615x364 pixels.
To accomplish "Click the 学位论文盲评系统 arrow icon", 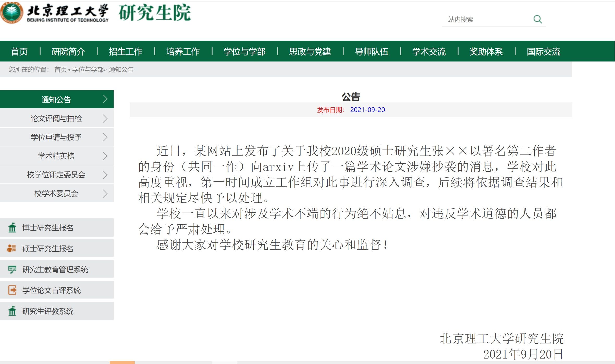I will (x=12, y=290).
